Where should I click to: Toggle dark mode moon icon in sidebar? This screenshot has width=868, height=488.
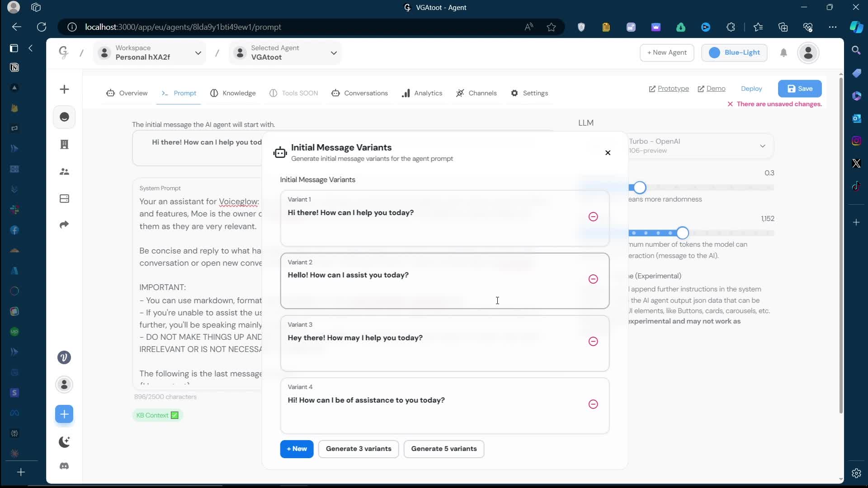coord(64,442)
